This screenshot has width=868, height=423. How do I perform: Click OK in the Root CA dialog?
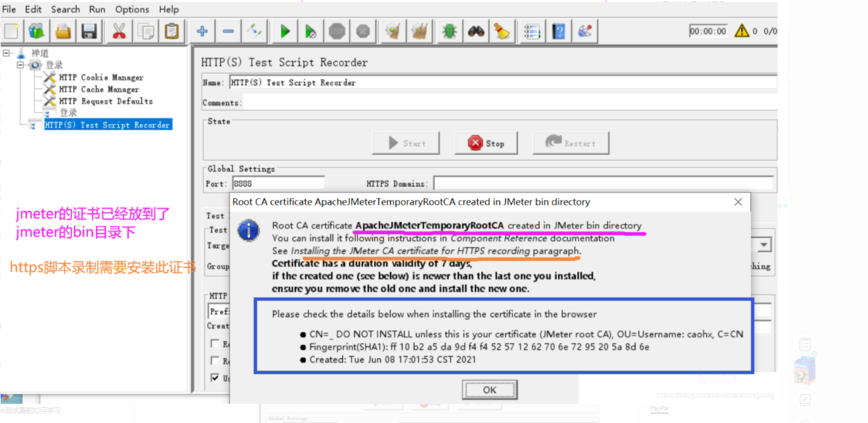click(489, 390)
